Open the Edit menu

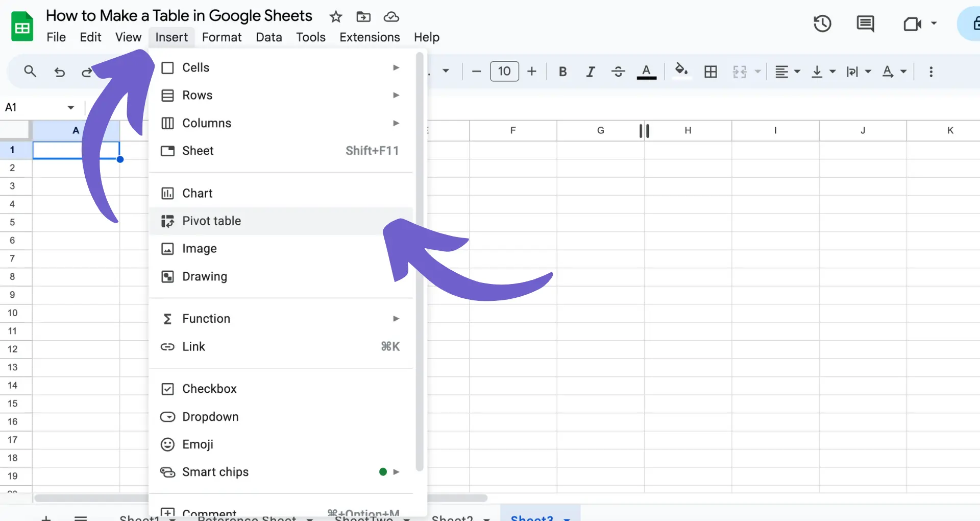point(90,37)
